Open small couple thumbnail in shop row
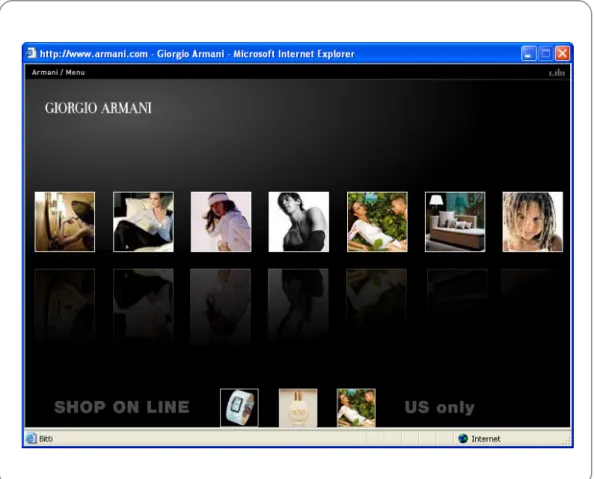This screenshot has height=479, width=594. pos(356,408)
